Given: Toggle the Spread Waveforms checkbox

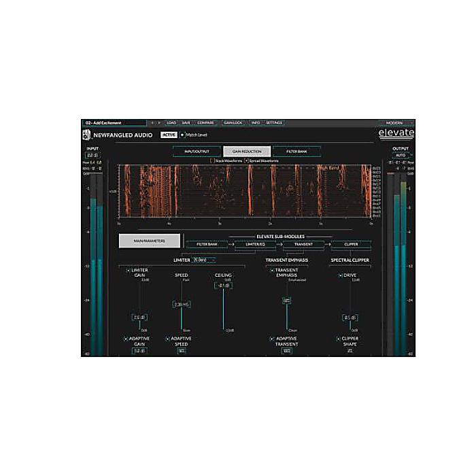Looking at the screenshot, I should coord(246,160).
